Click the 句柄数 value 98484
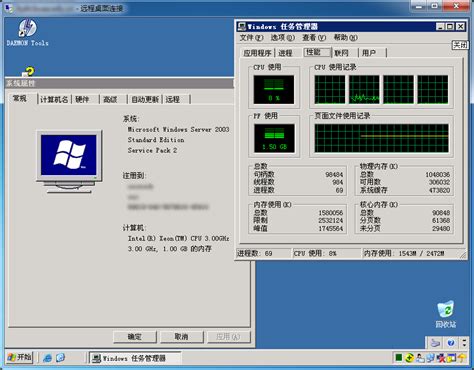This screenshot has height=370, width=474. point(334,174)
